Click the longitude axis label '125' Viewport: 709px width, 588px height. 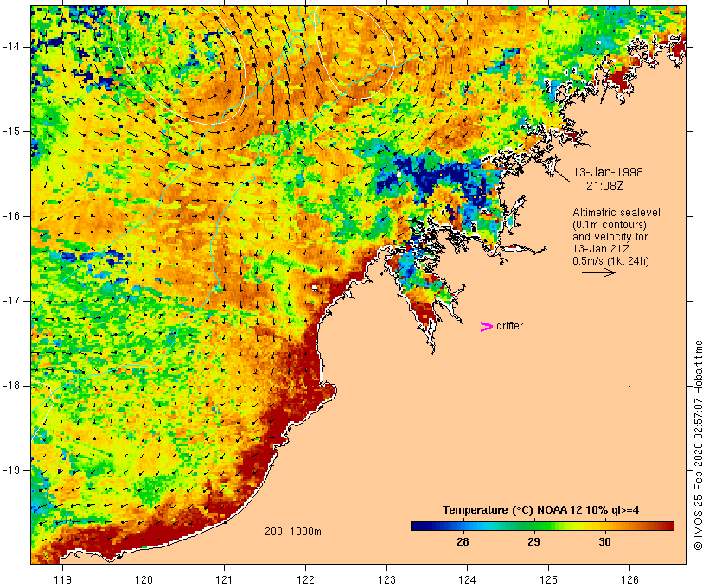549,579
